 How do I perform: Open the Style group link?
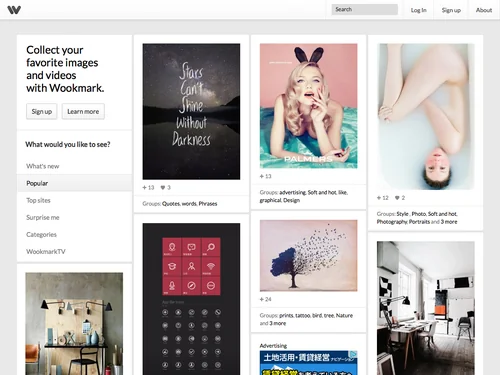point(403,214)
